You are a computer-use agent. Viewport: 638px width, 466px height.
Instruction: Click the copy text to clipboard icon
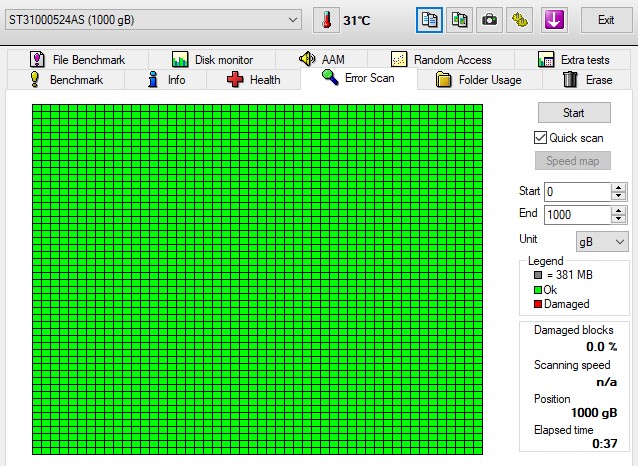pyautogui.click(x=429, y=20)
